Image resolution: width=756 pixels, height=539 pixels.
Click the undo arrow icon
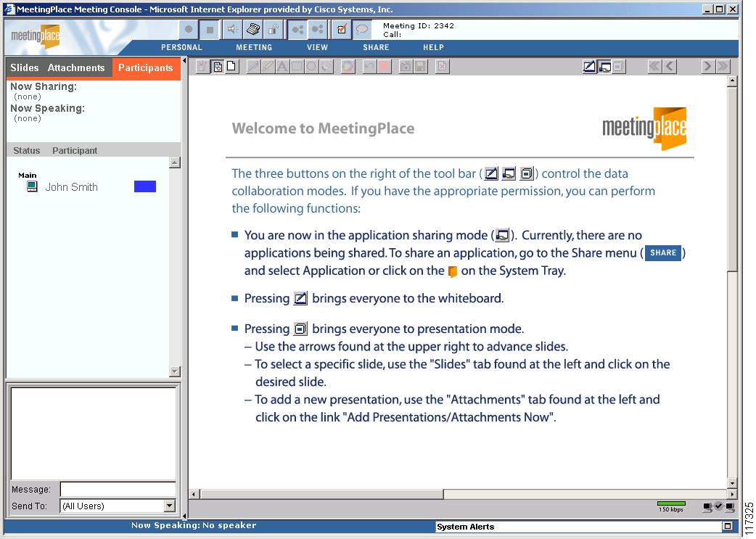pyautogui.click(x=369, y=67)
